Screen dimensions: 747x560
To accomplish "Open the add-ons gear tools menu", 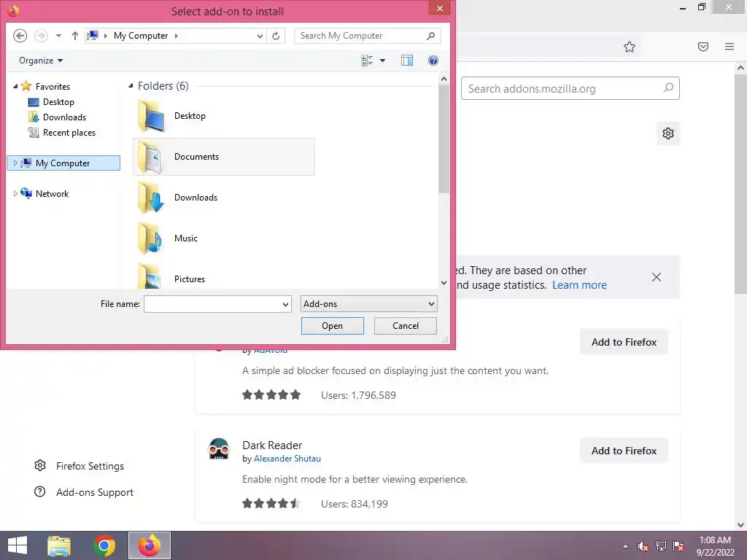I will [668, 133].
